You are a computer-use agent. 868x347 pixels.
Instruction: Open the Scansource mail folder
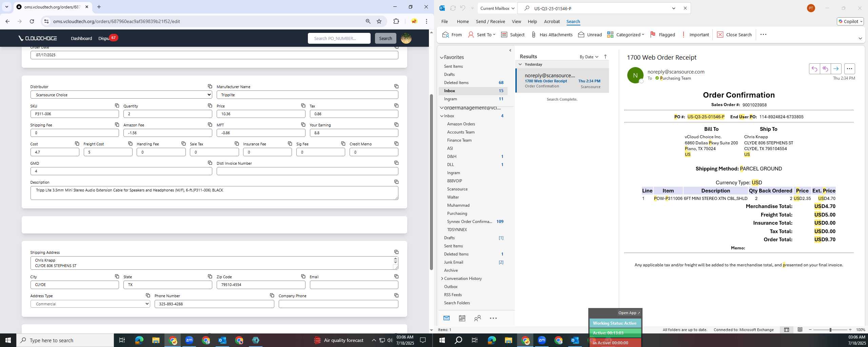point(457,189)
